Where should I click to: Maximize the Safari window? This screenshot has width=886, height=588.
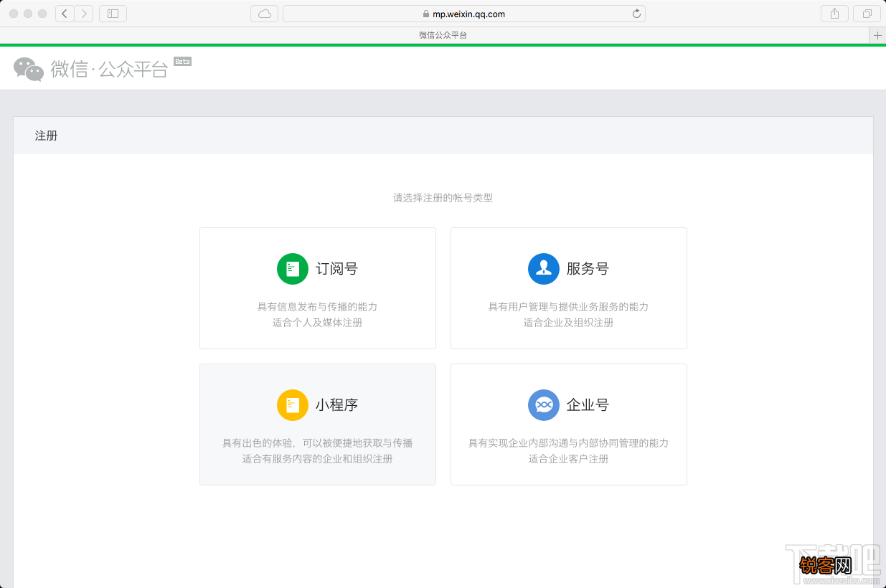(x=42, y=14)
